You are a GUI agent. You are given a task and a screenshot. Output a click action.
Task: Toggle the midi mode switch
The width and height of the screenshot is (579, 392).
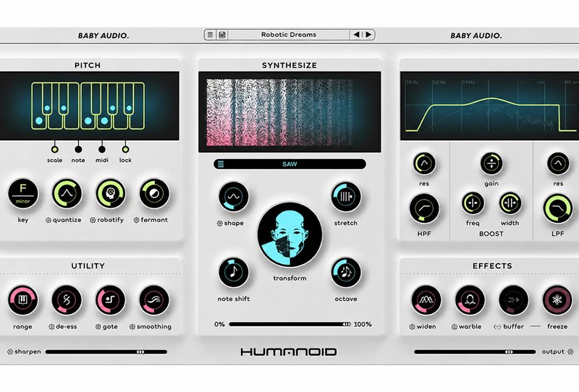coord(102,149)
